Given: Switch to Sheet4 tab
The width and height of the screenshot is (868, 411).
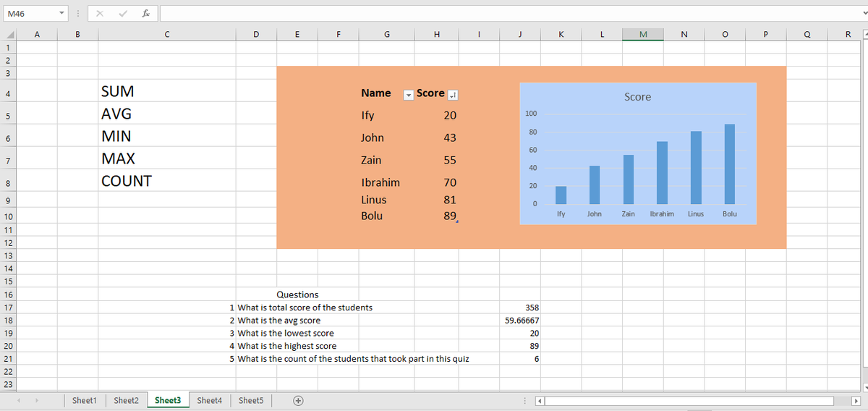Looking at the screenshot, I should click(210, 400).
